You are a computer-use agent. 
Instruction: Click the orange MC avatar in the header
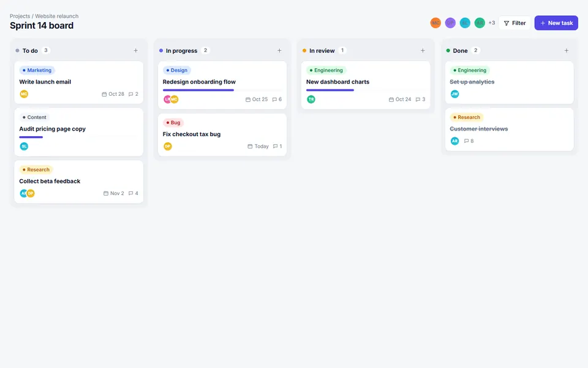pyautogui.click(x=435, y=23)
